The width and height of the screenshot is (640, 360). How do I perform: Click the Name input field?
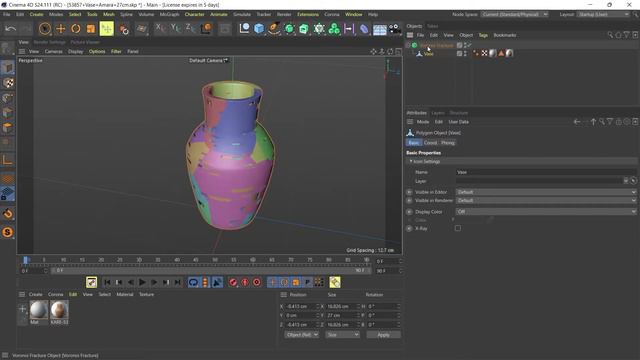pyautogui.click(x=546, y=172)
